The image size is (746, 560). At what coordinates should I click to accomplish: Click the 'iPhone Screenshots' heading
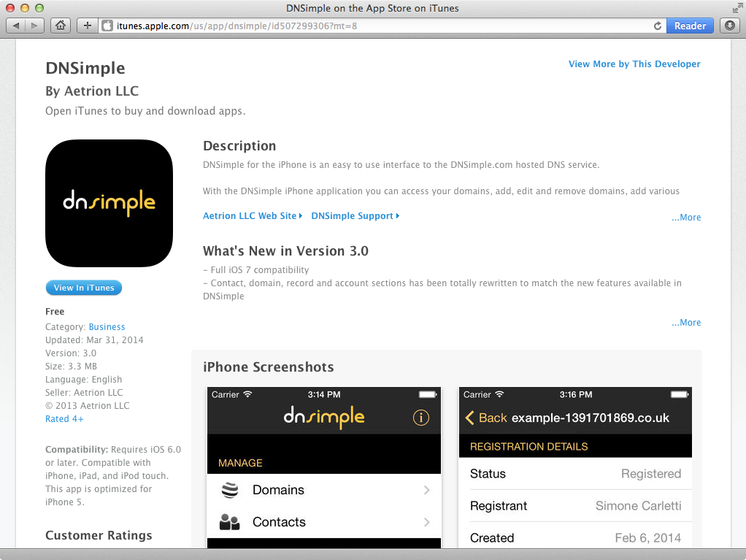(269, 367)
